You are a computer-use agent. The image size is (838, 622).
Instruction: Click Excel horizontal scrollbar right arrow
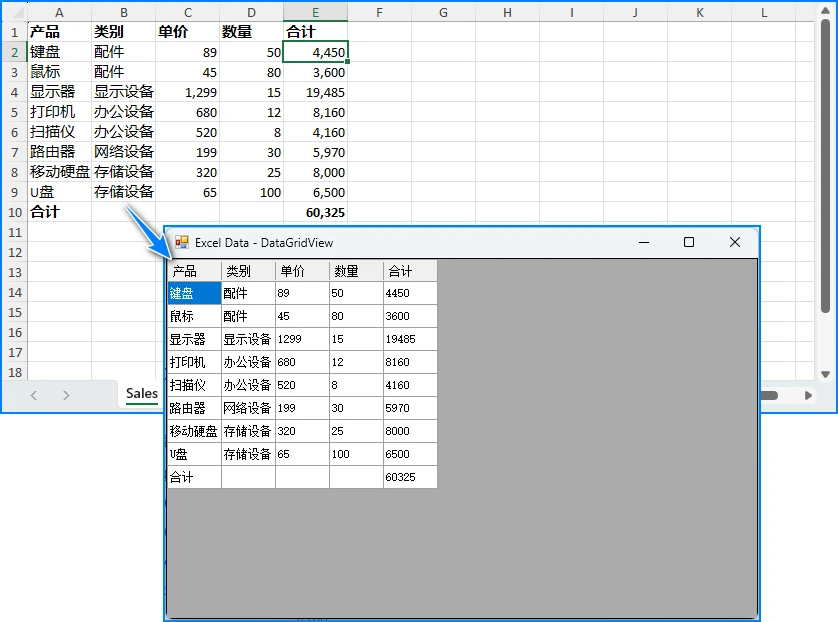pos(808,395)
